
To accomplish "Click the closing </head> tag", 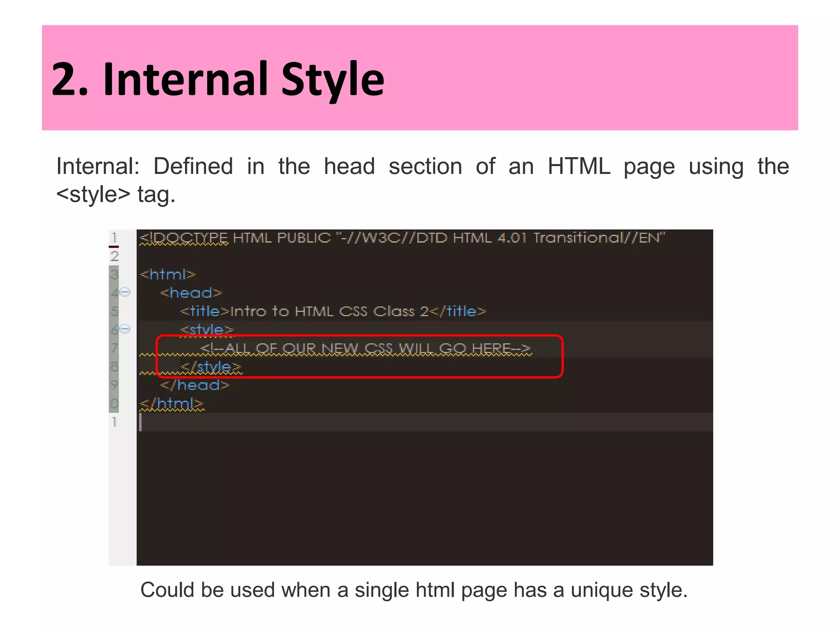I will [x=195, y=385].
